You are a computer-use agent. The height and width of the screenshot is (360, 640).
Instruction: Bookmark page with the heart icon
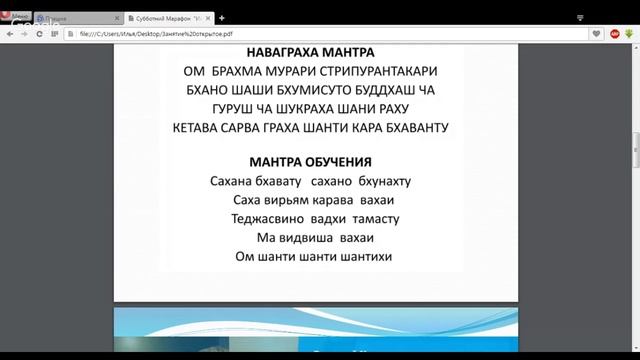pyautogui.click(x=596, y=34)
